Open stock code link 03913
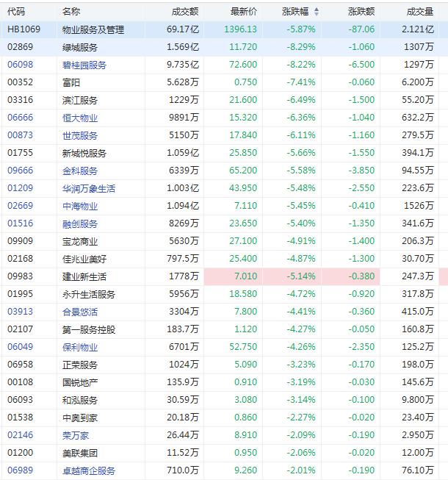 point(20,312)
